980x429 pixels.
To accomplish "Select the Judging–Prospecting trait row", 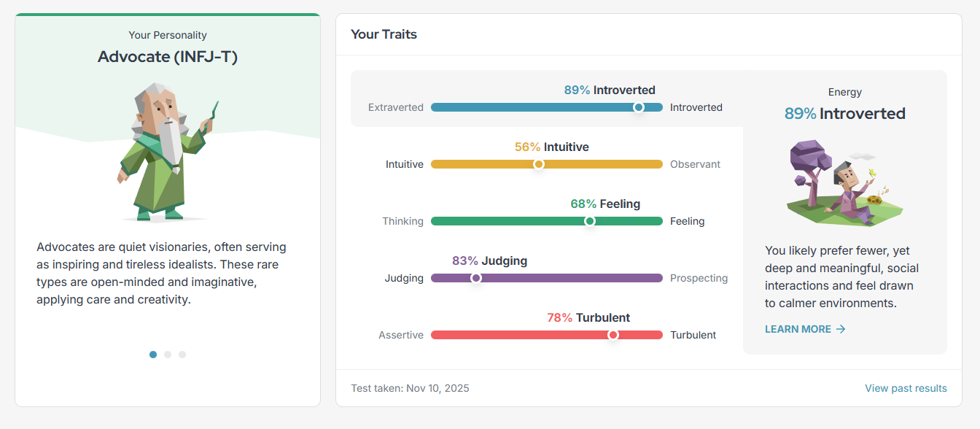I will (x=546, y=270).
